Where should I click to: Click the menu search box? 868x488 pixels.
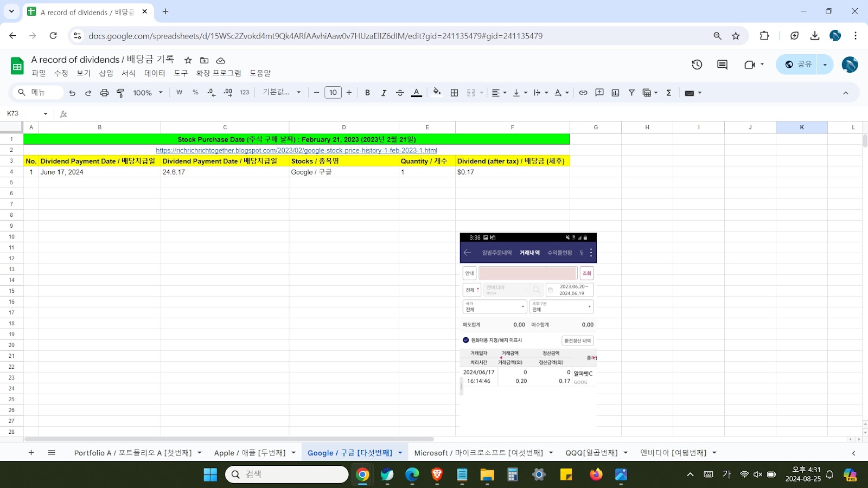coord(38,93)
